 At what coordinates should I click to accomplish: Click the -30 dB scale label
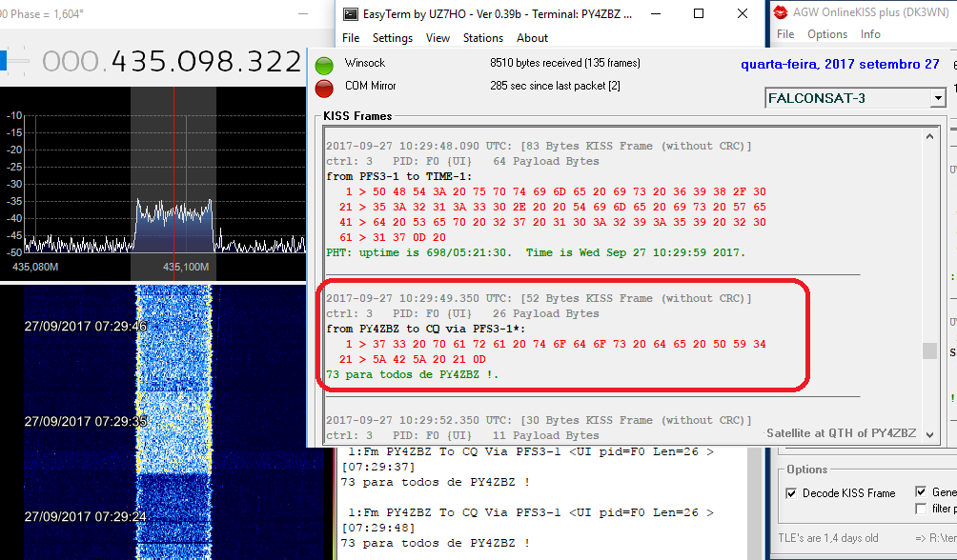tap(14, 184)
